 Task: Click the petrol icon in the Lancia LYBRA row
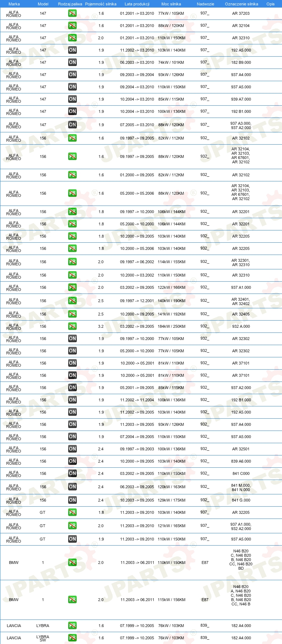[72, 626]
